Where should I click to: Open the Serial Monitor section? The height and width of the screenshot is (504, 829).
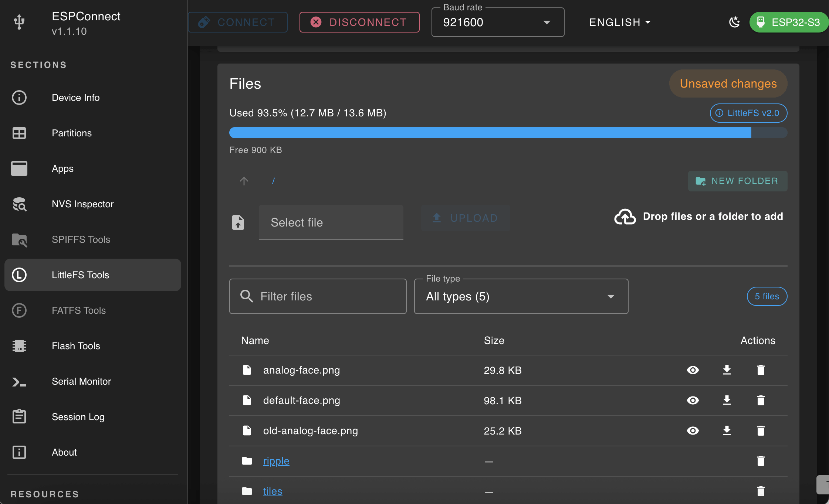tap(81, 381)
